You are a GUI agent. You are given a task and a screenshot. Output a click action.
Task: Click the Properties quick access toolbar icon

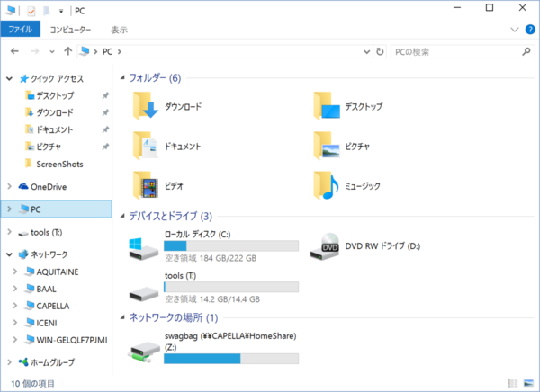click(31, 11)
